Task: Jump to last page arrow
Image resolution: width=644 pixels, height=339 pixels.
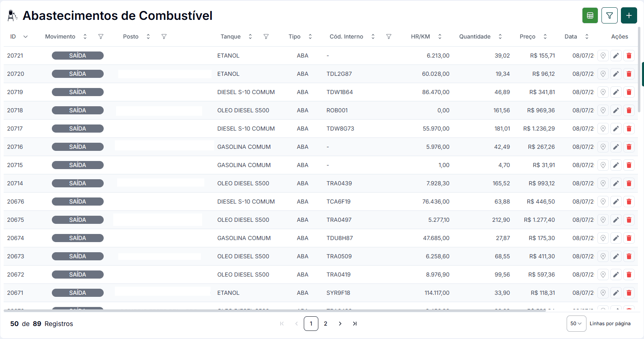Action: tap(355, 324)
